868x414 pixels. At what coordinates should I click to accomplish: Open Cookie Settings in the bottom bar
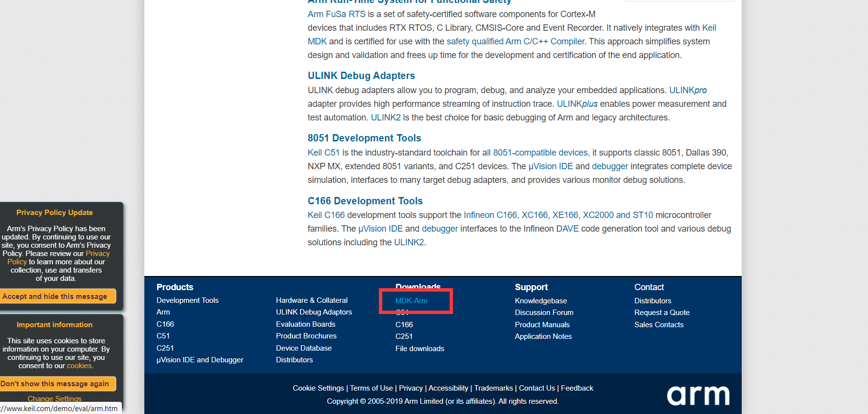(318, 388)
